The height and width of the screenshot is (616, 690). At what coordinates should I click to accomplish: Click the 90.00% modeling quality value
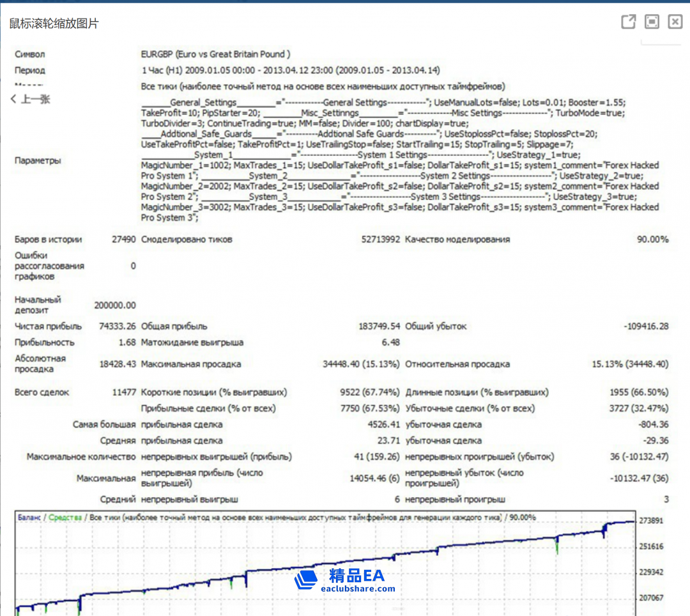(652, 240)
